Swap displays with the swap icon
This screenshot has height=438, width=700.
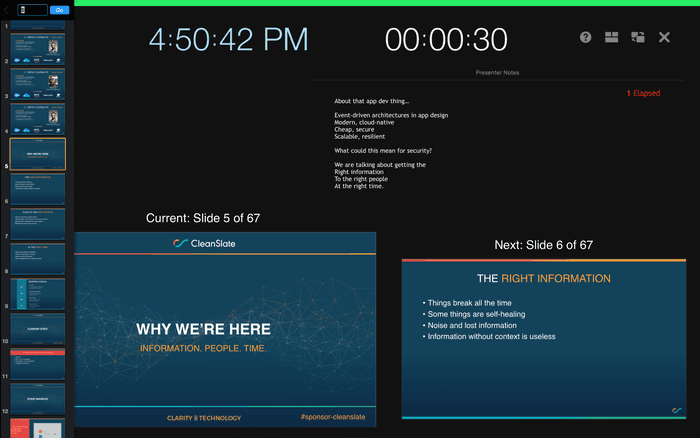click(x=638, y=37)
